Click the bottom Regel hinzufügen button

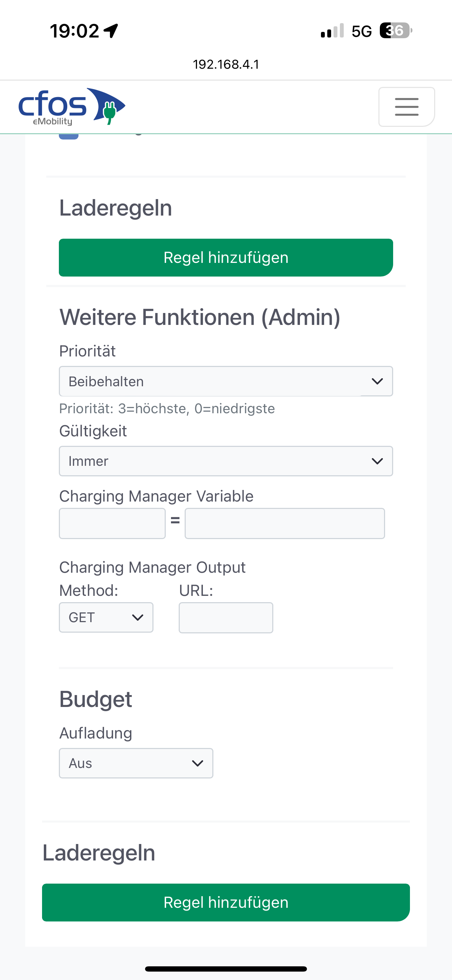tap(226, 903)
